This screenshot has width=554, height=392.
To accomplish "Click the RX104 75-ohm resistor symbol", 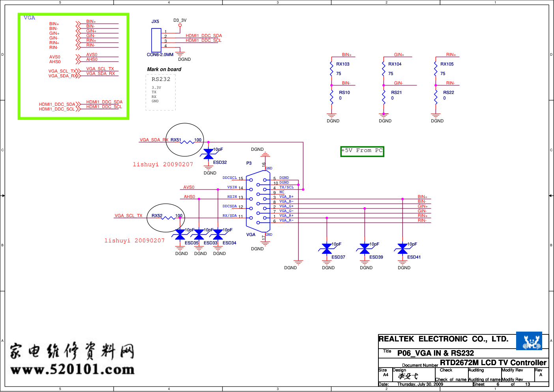I will click(384, 69).
